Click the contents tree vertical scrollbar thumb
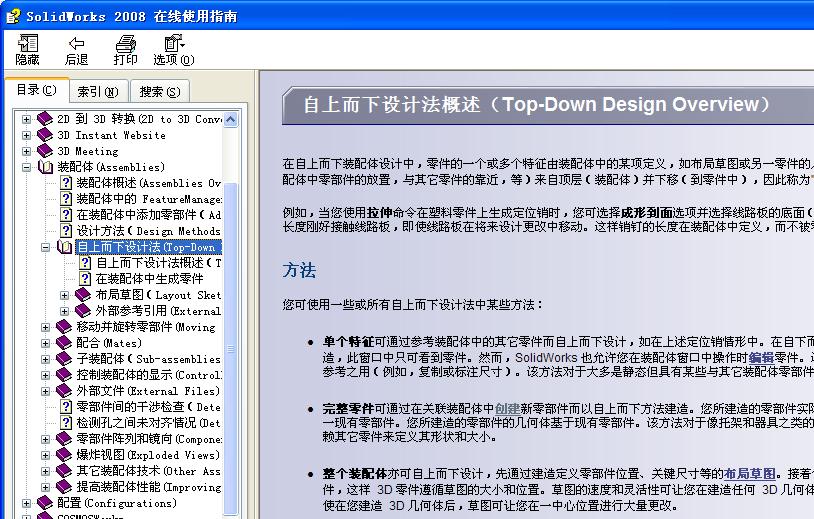The width and height of the screenshot is (814, 519). [x=230, y=349]
